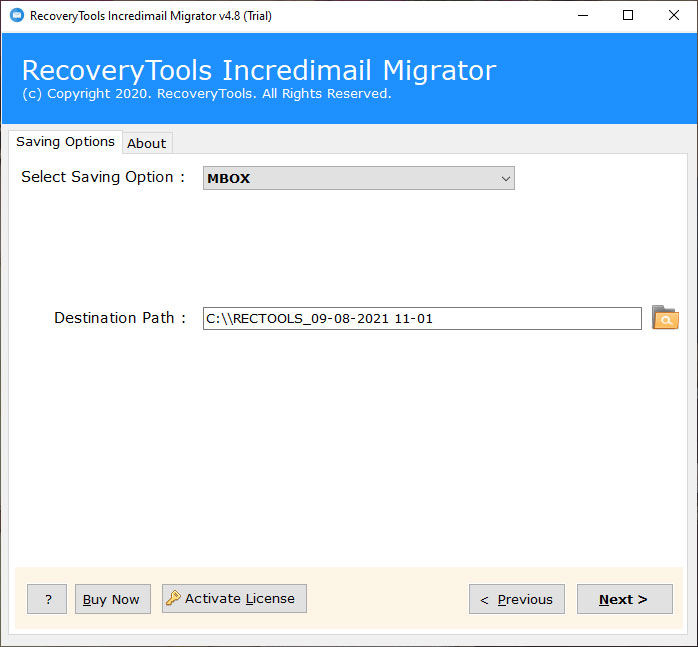This screenshot has height=647, width=698.
Task: Browse destination folder using folder icon
Action: coord(665,317)
